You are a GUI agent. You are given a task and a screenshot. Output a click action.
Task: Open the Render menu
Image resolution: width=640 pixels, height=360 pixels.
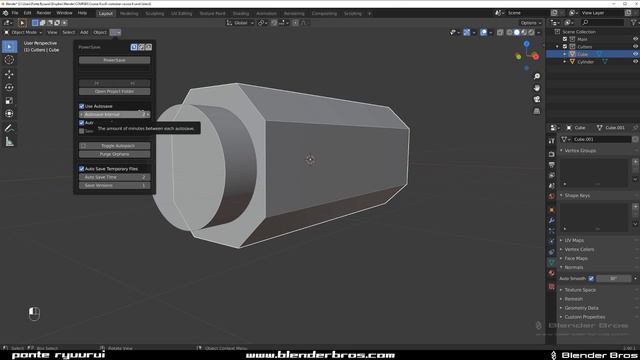44,13
